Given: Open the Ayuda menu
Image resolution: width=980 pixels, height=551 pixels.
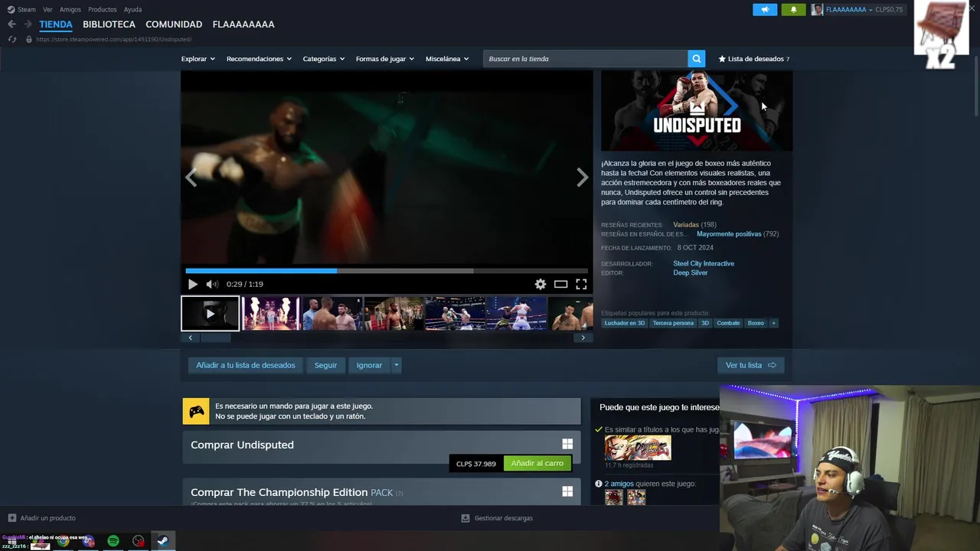Looking at the screenshot, I should 132,9.
